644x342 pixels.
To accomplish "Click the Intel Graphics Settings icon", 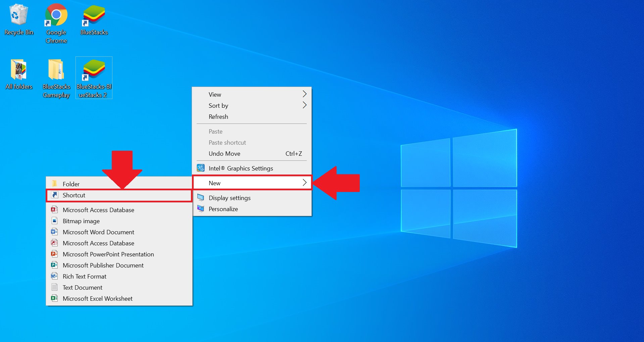I will pos(201,168).
